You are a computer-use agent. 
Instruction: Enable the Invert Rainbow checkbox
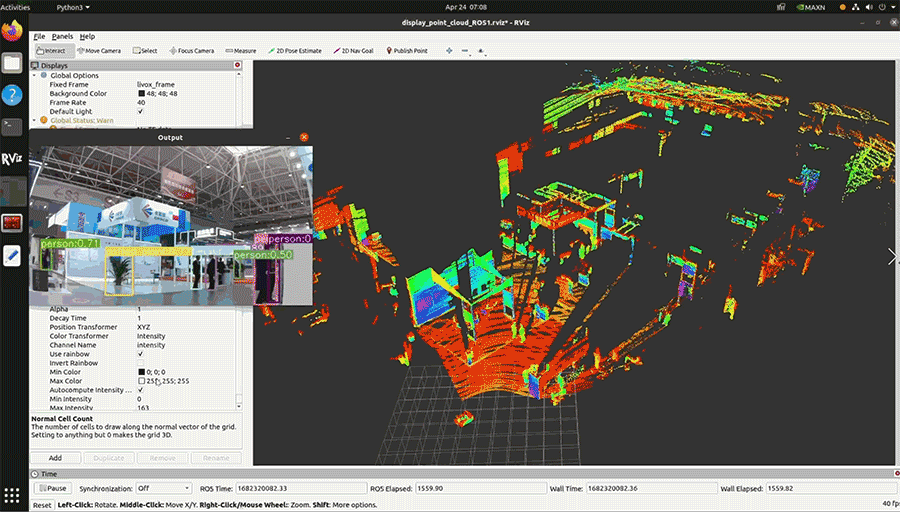coord(141,363)
